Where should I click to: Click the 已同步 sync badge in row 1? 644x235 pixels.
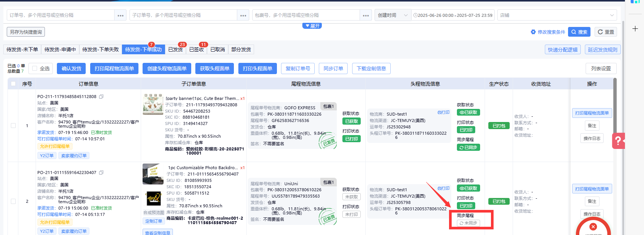tap(468, 147)
